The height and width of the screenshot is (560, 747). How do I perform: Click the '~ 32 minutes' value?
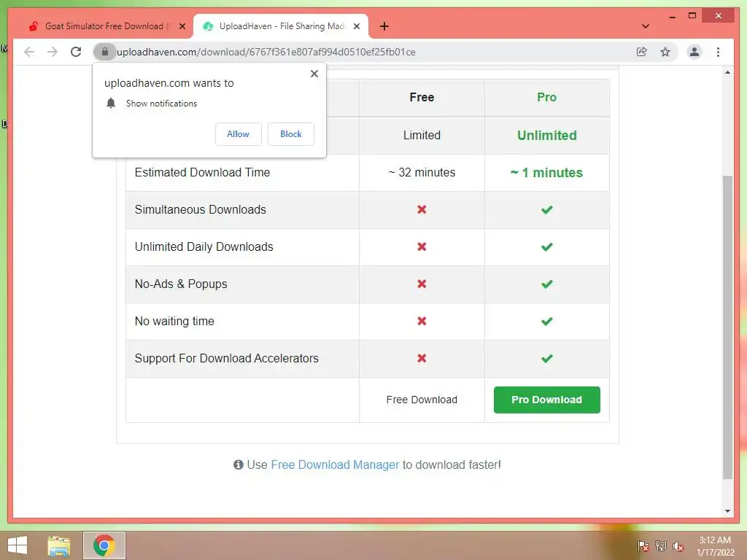[x=422, y=172]
